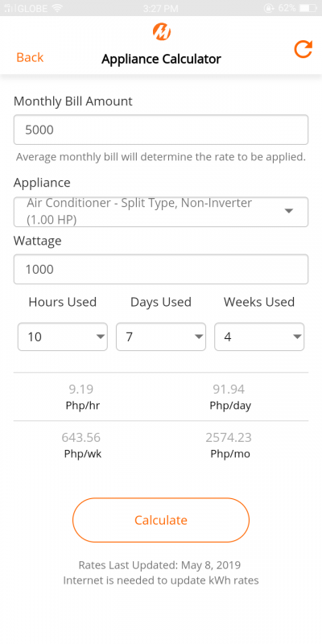Tap the orange refresh icon
Viewport: 322px width, 644px height.
click(303, 49)
